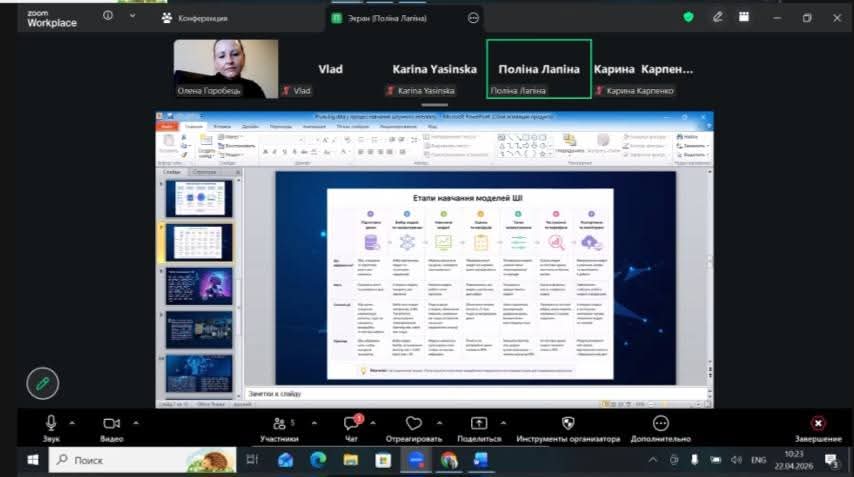854x477 pixels.
Task: Click the Windows taskbar Поиск search box
Action: 140,460
